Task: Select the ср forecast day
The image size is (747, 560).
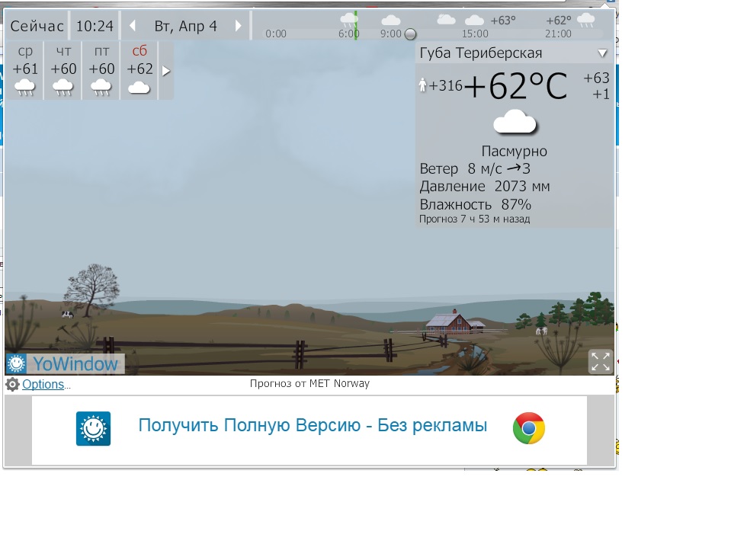Action: click(25, 70)
